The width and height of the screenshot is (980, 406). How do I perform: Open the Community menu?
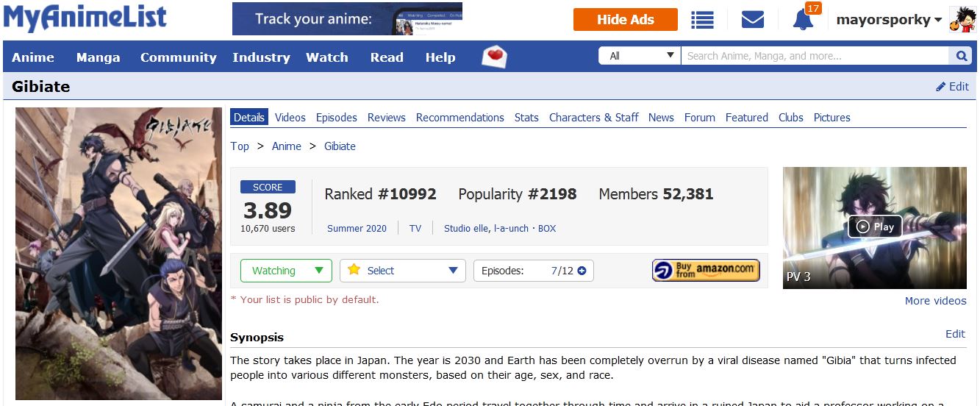[179, 57]
